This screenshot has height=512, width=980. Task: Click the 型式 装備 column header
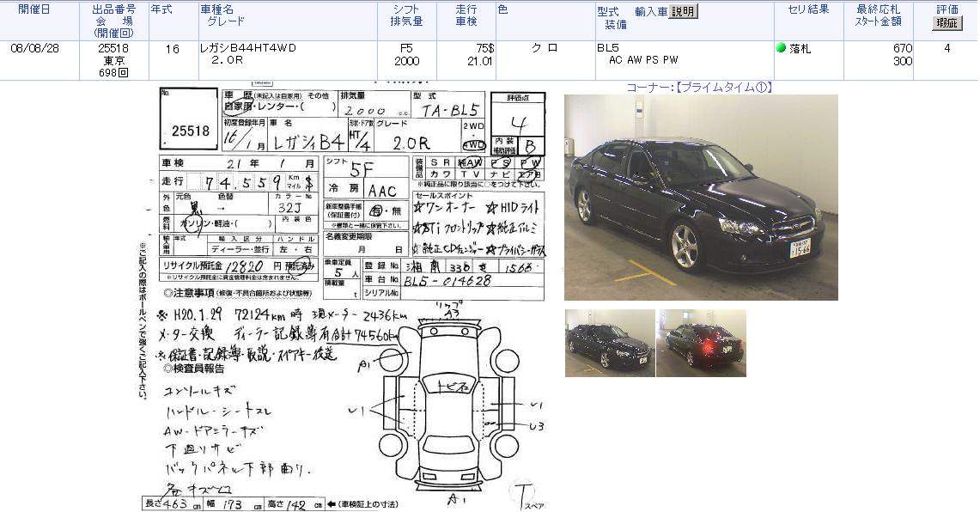612,18
